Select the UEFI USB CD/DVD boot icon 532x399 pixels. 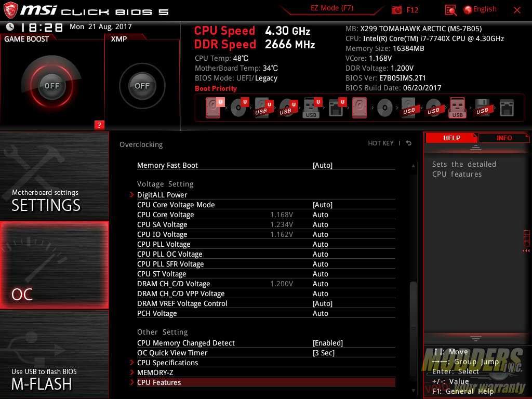point(288,108)
